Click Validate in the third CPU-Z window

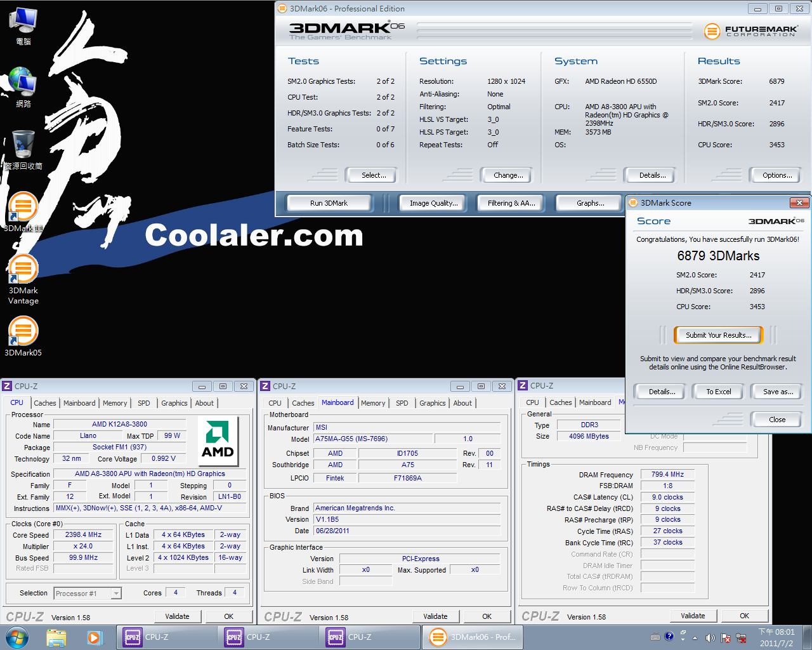693,616
